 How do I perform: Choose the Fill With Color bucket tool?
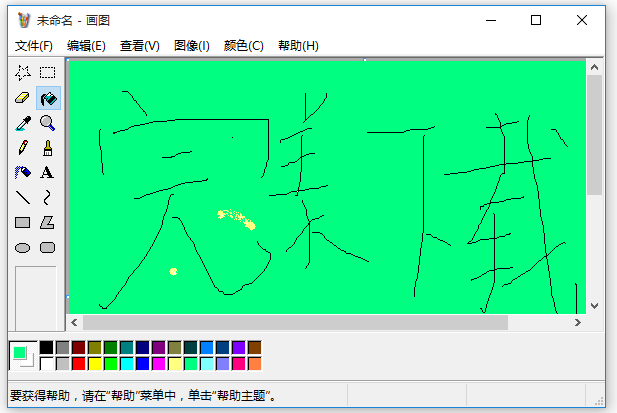[x=48, y=98]
